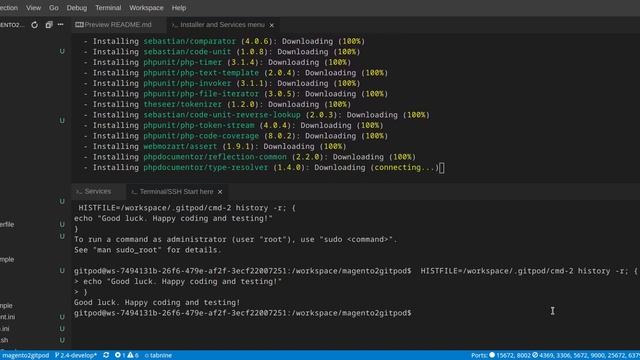Click sebastian/code-unit-reverse-lookup package text
The image size is (640, 360).
pyautogui.click(x=222, y=115)
